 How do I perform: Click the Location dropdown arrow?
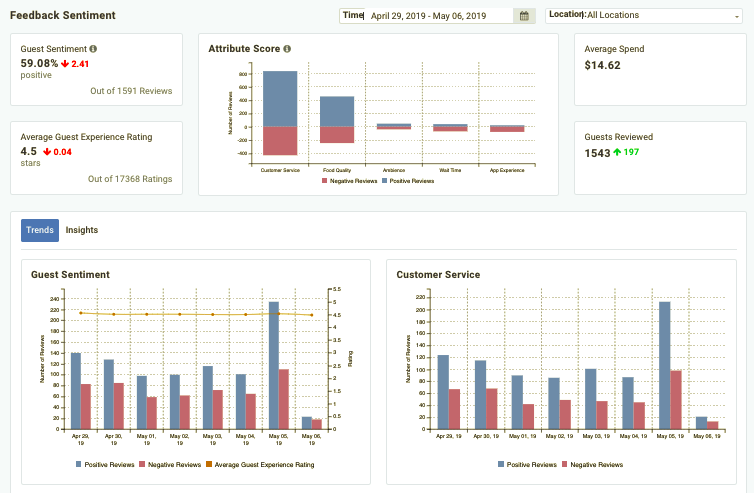(x=736, y=17)
